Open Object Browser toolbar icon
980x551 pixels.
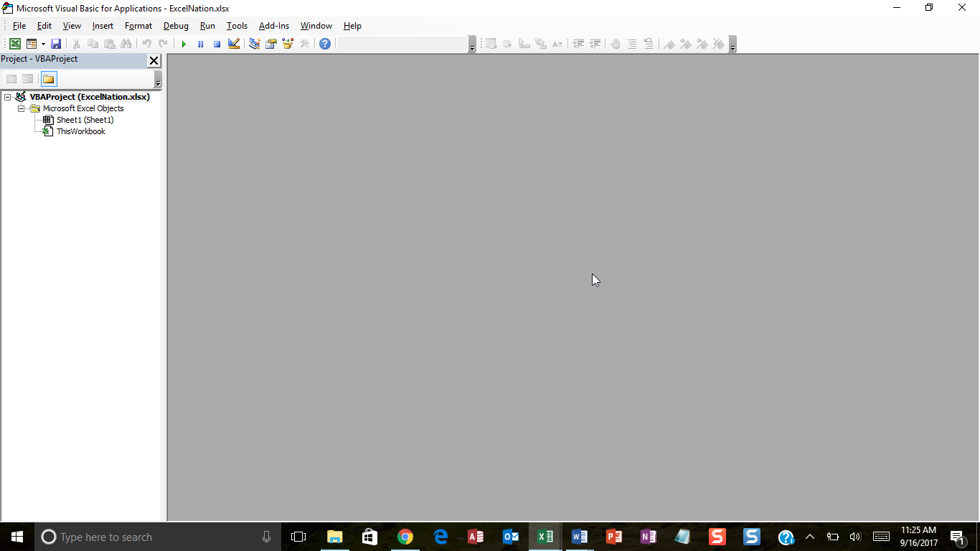coord(288,44)
